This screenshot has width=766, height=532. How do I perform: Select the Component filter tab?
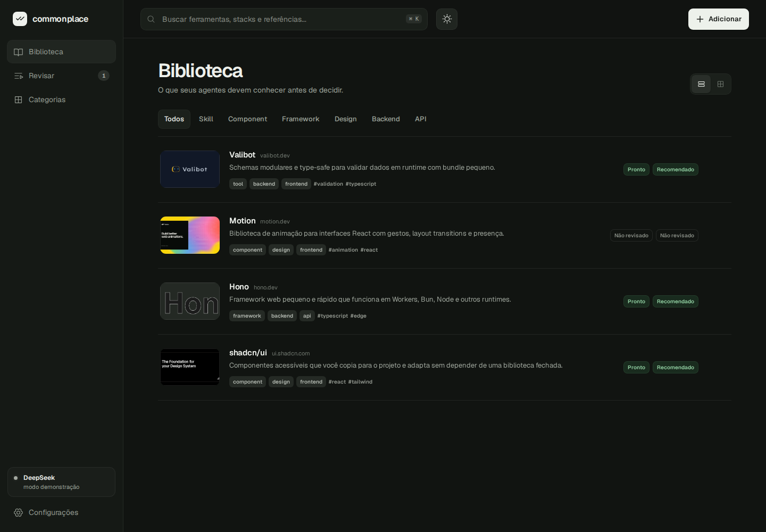click(x=247, y=119)
